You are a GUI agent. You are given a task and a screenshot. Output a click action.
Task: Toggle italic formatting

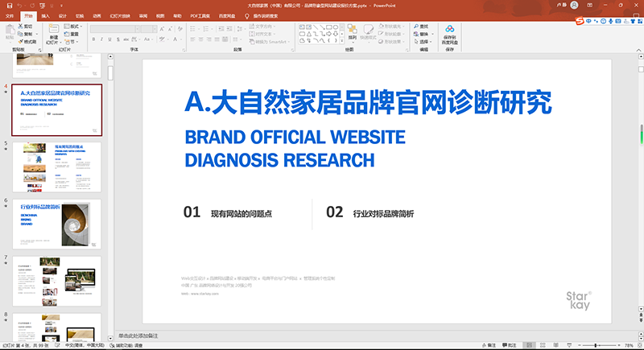pyautogui.click(x=101, y=39)
